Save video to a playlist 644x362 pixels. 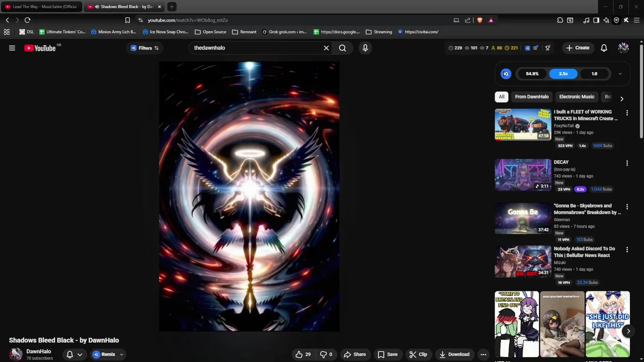(387, 354)
